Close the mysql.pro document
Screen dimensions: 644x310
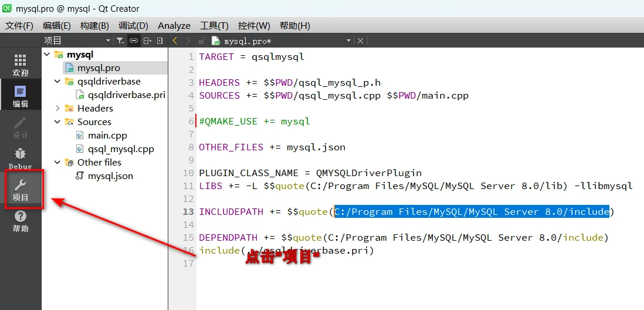point(360,41)
